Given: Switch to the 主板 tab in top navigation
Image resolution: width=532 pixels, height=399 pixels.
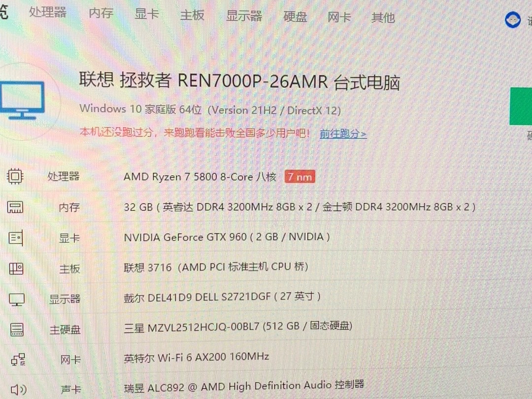Looking at the screenshot, I should 192,15.
